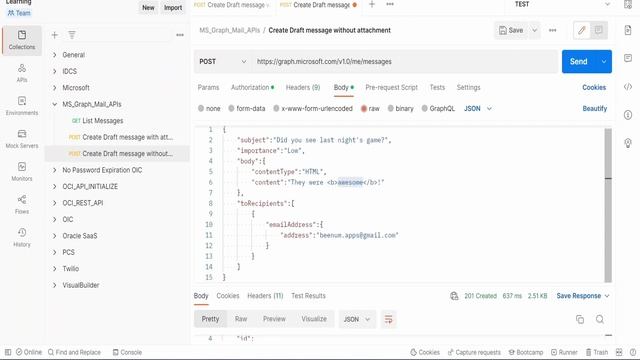Click the Send button
This screenshot has height=360, width=640.
579,62
